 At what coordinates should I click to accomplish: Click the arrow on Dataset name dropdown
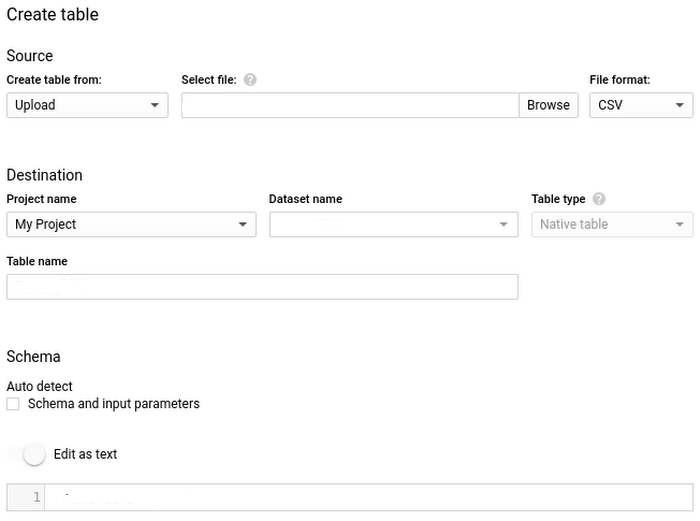pyautogui.click(x=505, y=224)
